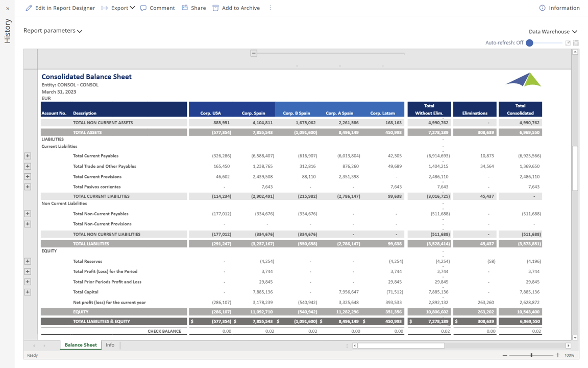Viewport: 588px width, 368px height.
Task: Expand the Total Reserves row
Action: tap(28, 261)
